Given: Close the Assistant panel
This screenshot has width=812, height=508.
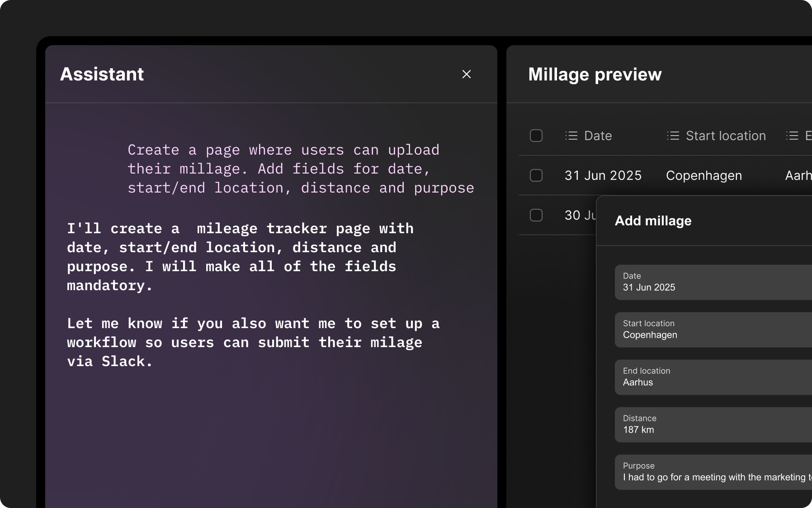Looking at the screenshot, I should [x=467, y=74].
